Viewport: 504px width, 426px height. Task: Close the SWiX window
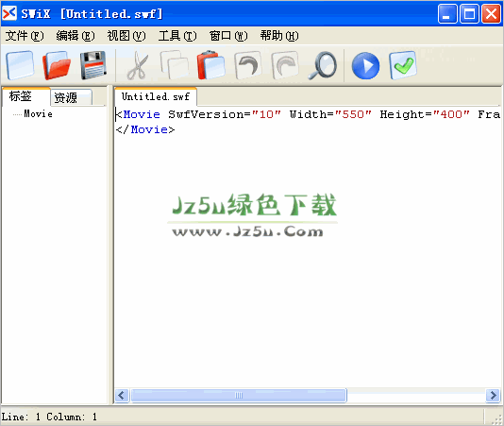click(491, 14)
